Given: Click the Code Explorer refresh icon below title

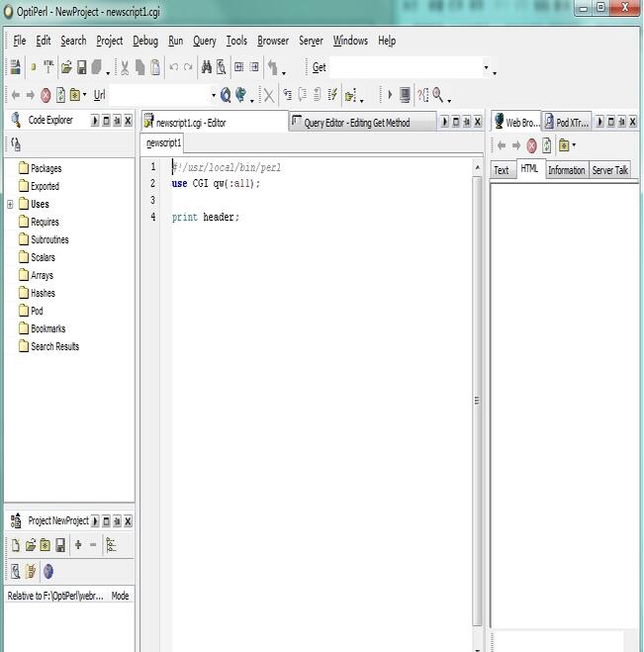Looking at the screenshot, I should pos(16,144).
